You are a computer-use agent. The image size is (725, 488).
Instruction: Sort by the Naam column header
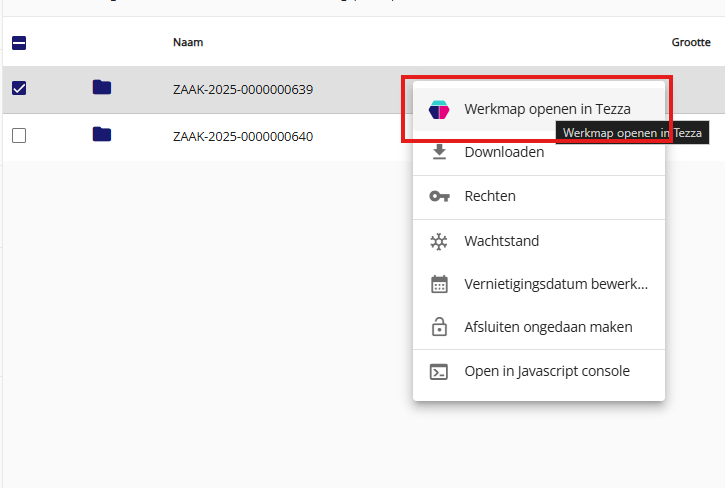pos(188,43)
